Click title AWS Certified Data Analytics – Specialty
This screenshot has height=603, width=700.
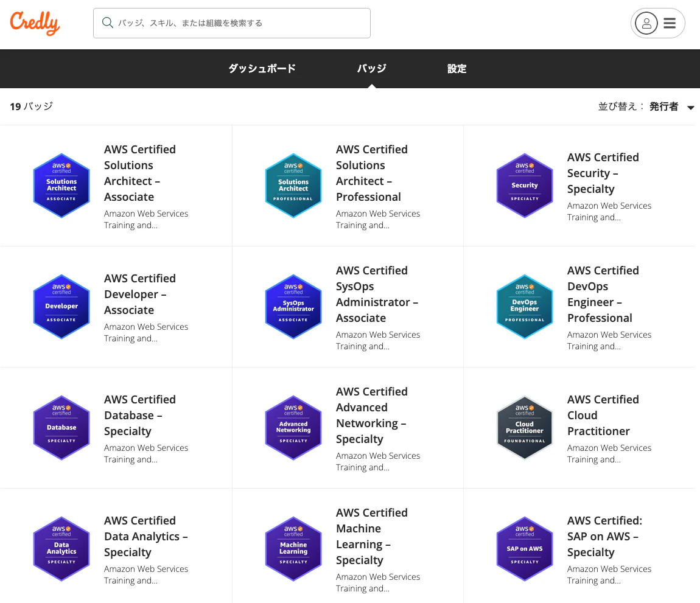[x=145, y=536]
